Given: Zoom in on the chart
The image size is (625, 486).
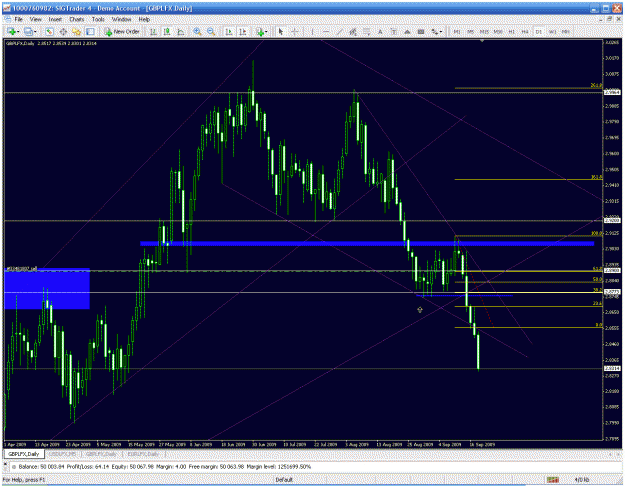Looking at the screenshot, I should [197, 31].
